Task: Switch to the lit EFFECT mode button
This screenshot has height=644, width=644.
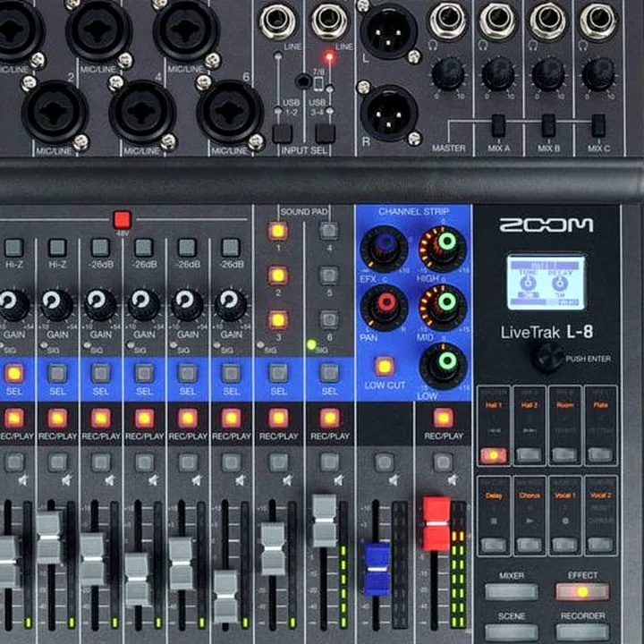Action: pos(582,591)
